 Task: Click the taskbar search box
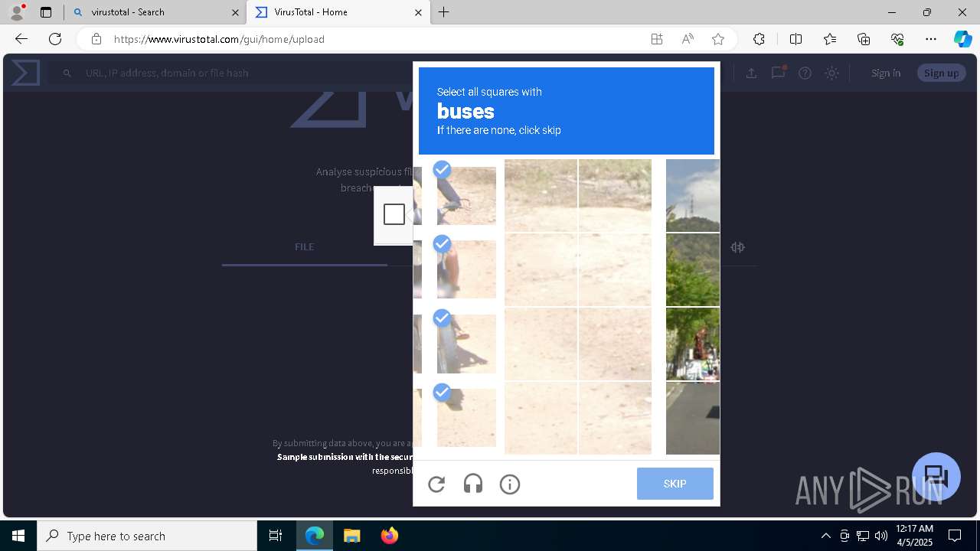147,536
